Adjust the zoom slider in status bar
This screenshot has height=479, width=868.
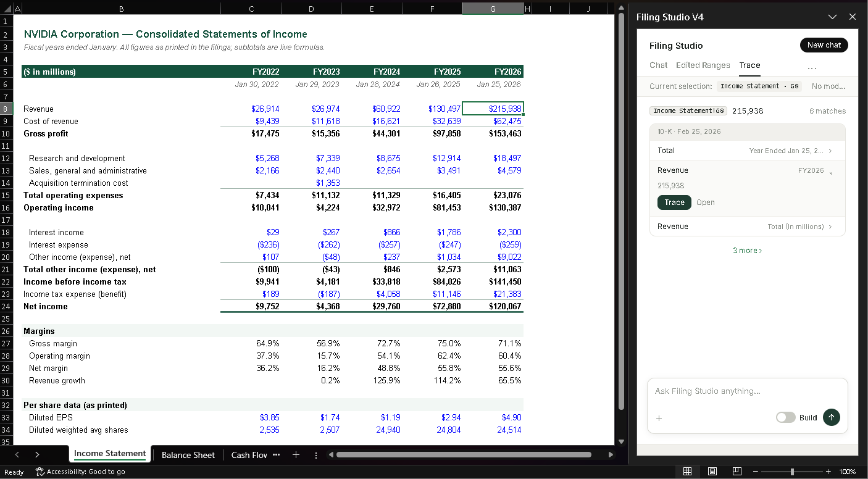pos(792,472)
